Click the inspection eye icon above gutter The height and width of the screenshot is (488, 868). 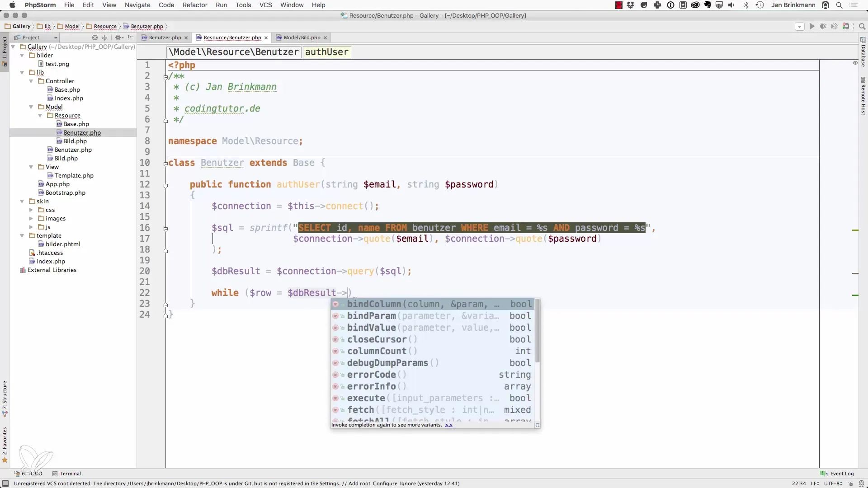tap(855, 63)
